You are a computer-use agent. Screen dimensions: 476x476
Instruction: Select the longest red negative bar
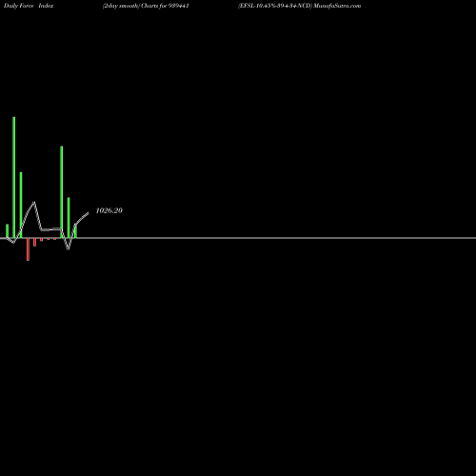(28, 249)
